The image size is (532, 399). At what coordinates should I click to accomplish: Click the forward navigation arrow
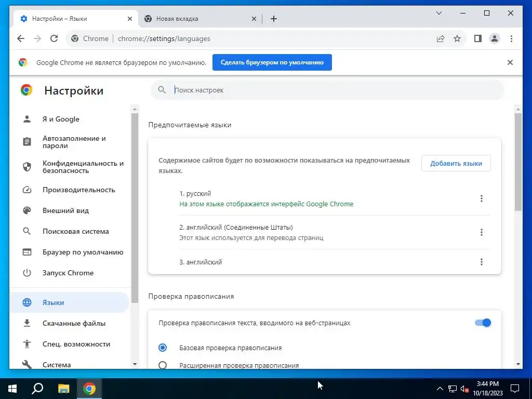pyautogui.click(x=37, y=38)
